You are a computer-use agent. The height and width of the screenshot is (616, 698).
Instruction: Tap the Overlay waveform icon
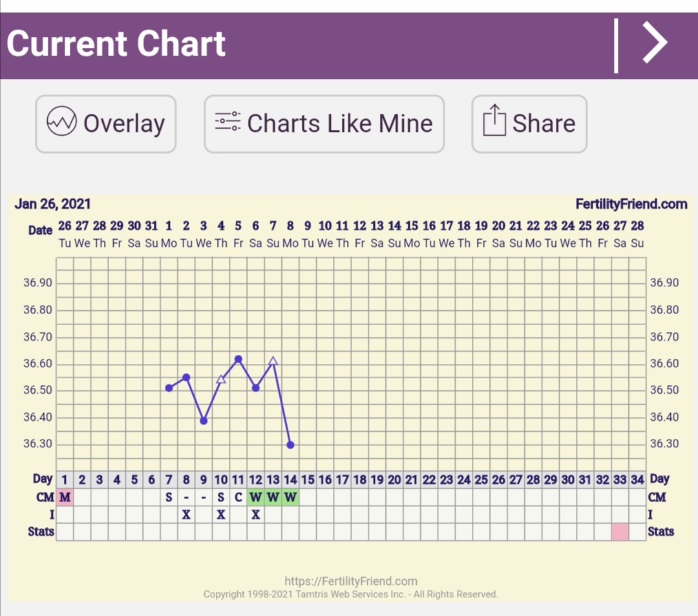tap(62, 123)
